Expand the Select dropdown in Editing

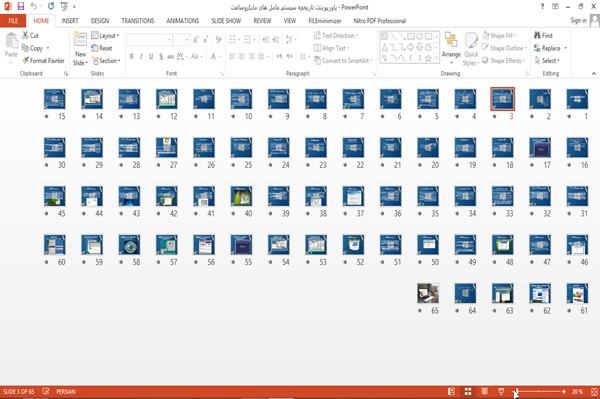click(548, 60)
